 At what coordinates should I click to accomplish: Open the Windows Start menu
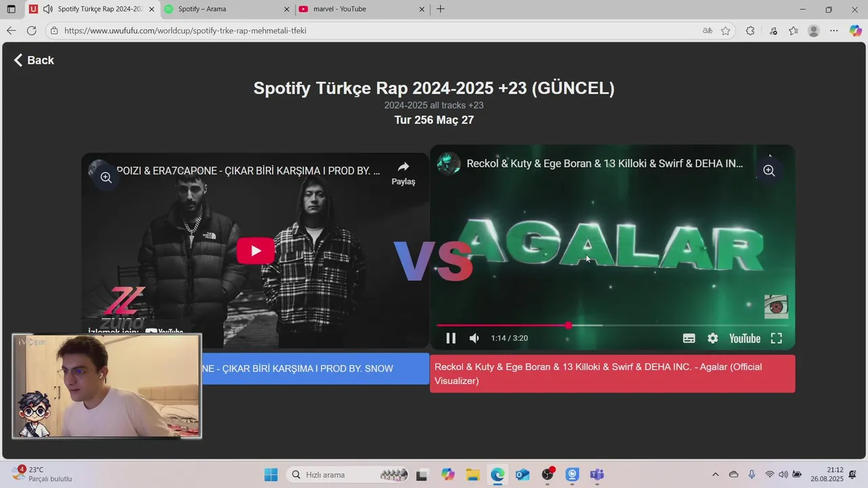[x=271, y=474]
